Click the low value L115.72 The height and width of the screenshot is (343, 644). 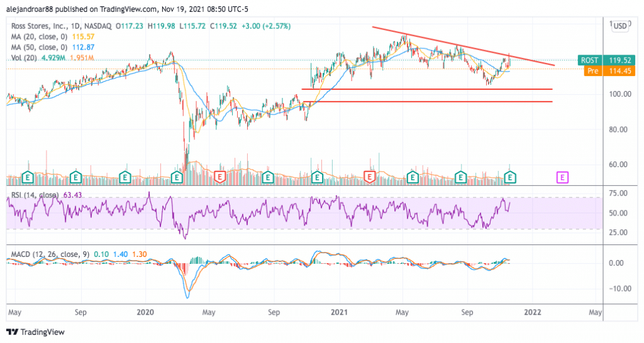[x=192, y=26]
